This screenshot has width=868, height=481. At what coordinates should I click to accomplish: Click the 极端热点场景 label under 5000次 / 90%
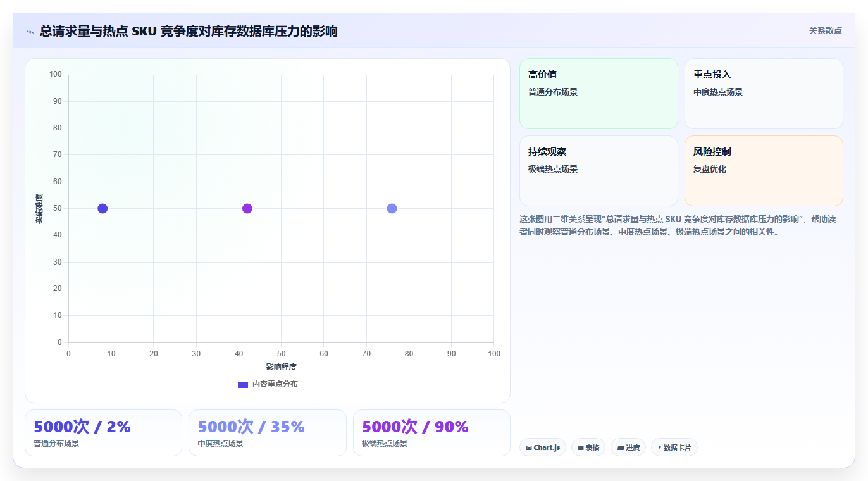pos(385,444)
